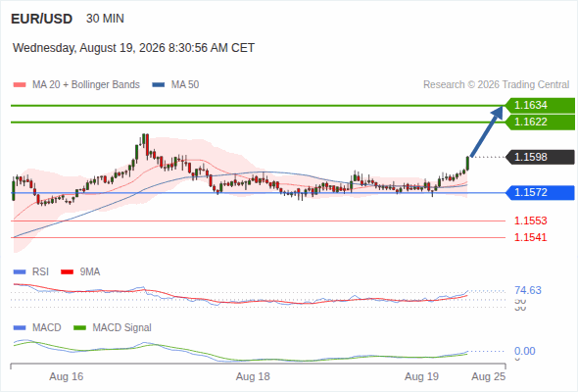Click the RSI blue legend swatch
The width and height of the screenshot is (578, 392).
tap(20, 272)
